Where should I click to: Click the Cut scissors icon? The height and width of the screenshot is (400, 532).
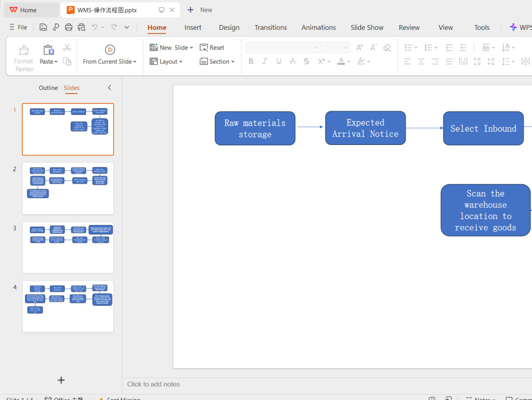click(x=67, y=48)
